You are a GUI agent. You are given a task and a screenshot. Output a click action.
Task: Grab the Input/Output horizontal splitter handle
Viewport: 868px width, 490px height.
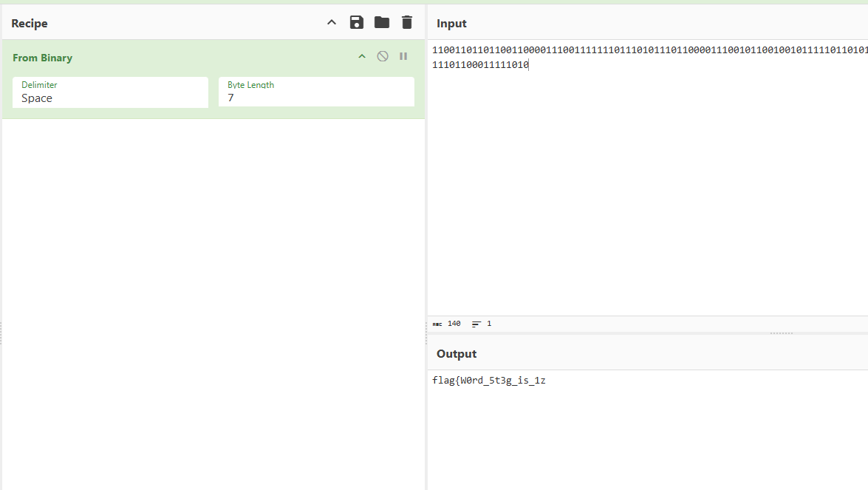781,333
